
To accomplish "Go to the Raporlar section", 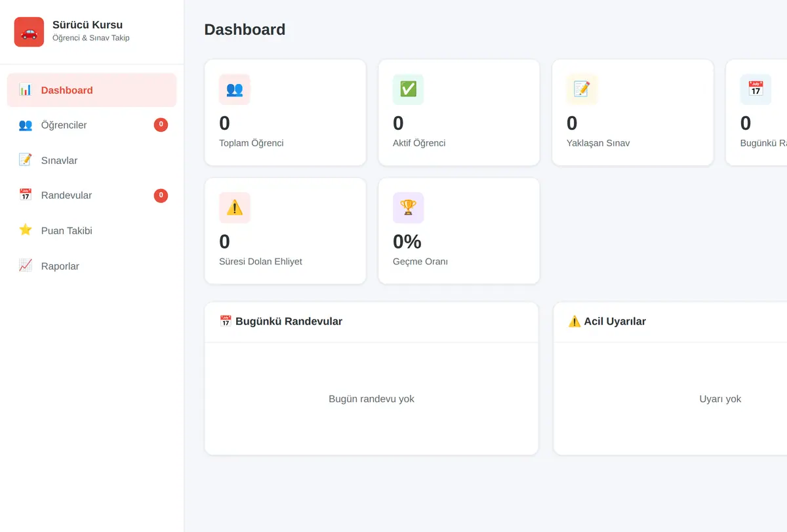I will click(92, 266).
